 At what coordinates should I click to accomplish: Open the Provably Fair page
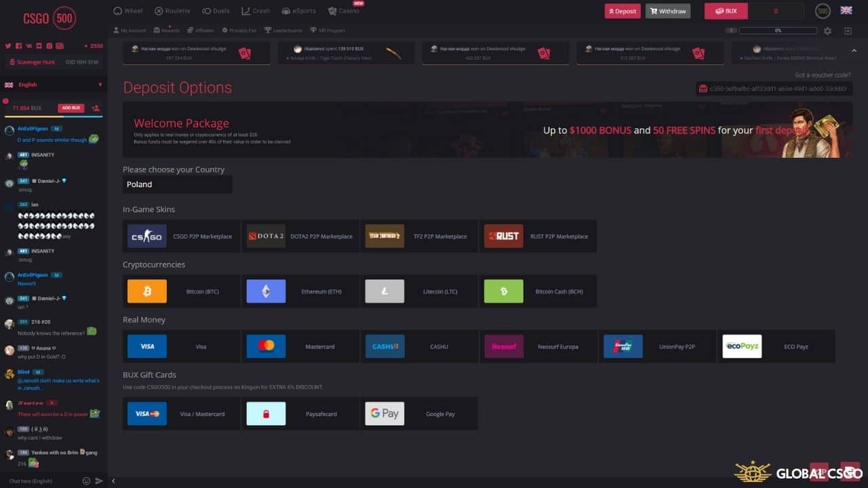(x=239, y=30)
